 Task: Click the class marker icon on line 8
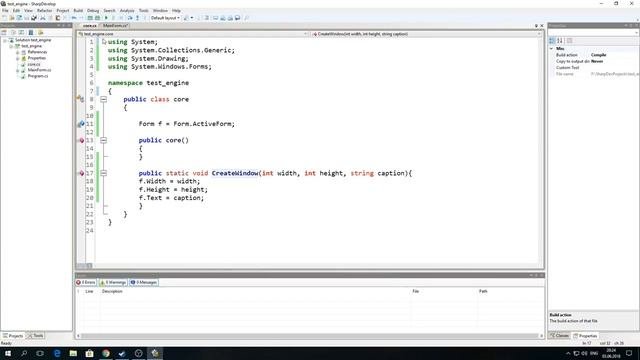point(80,99)
